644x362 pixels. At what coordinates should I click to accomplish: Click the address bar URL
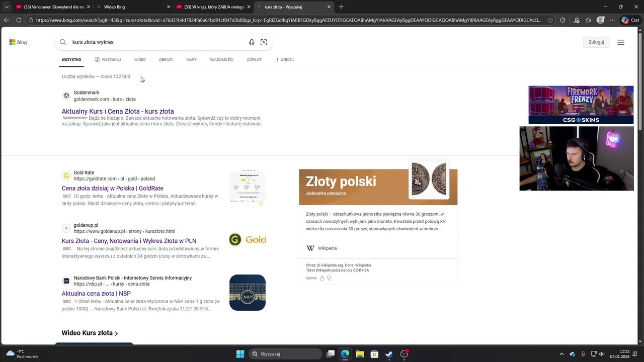point(289,20)
